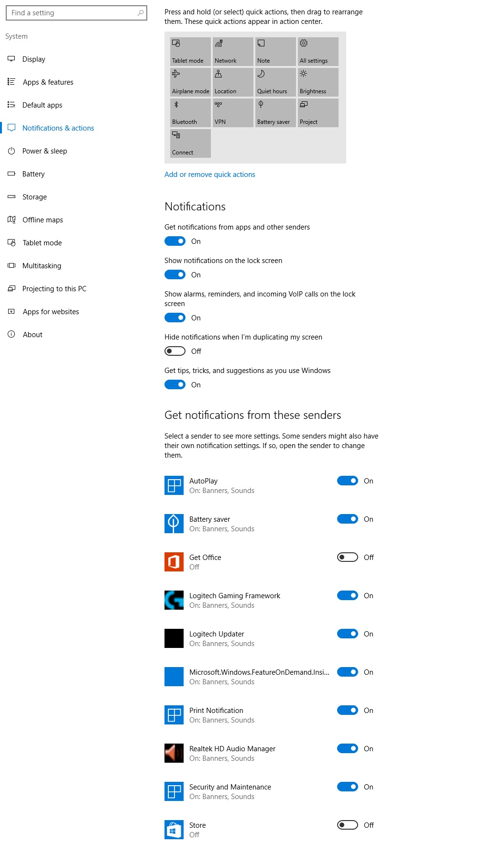This screenshot has height=855, width=504.
Task: Click the Note quick action tile
Action: point(275,51)
